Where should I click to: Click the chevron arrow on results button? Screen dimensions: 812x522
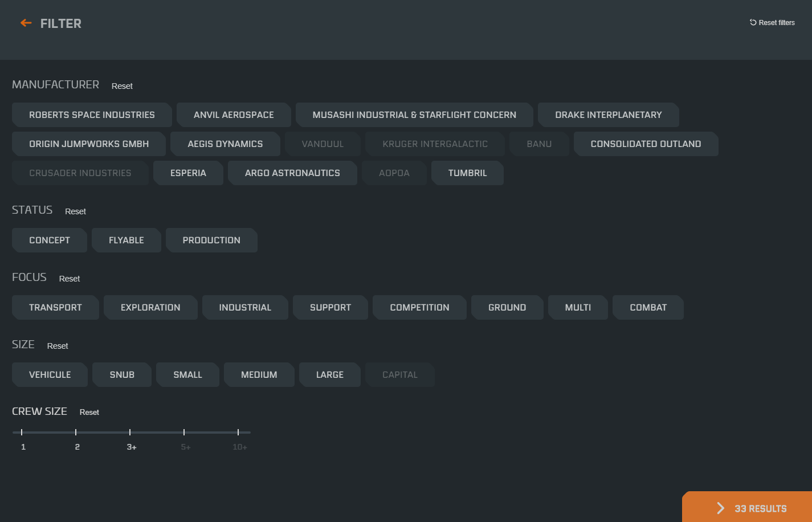click(720, 508)
